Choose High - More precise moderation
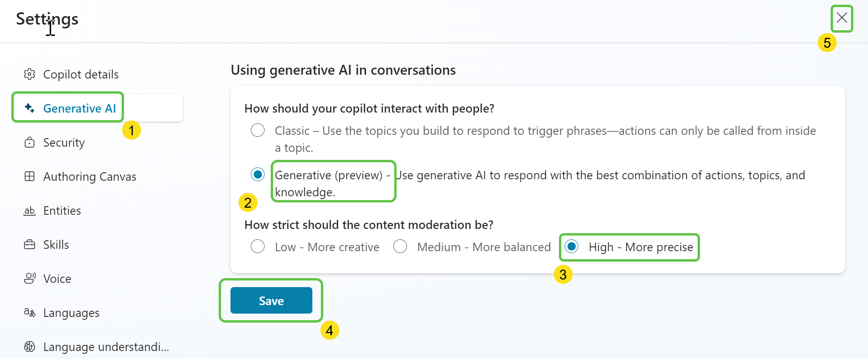Screen dimensions: 868x359 click(572, 246)
